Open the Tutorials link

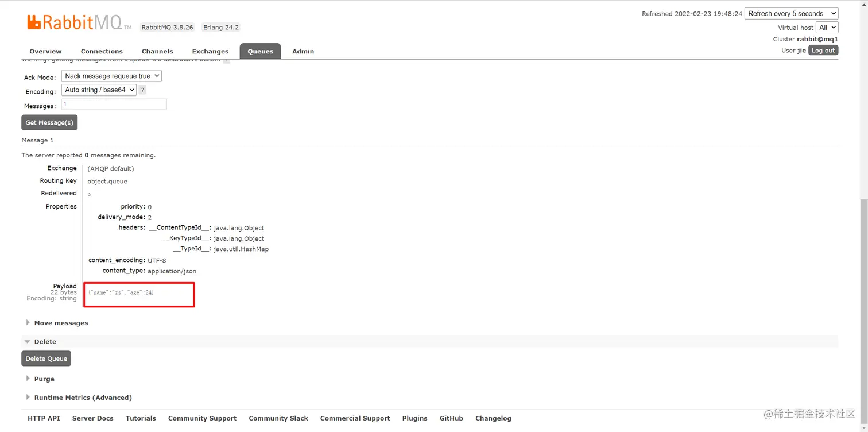pos(141,418)
